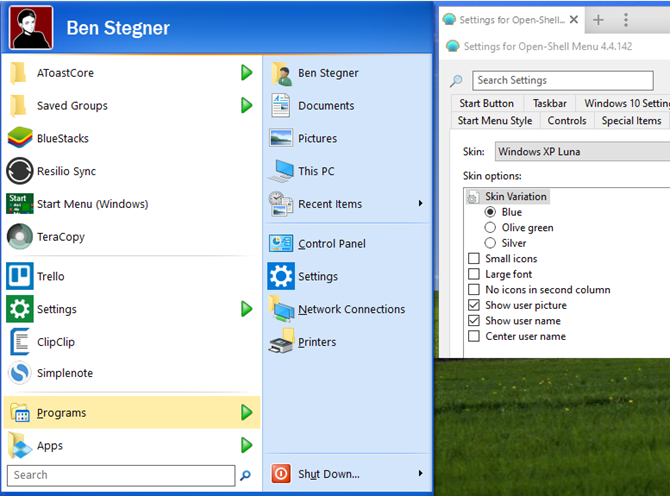Expand the AToastCore submenu arrow
The image size is (670, 496).
tap(247, 73)
